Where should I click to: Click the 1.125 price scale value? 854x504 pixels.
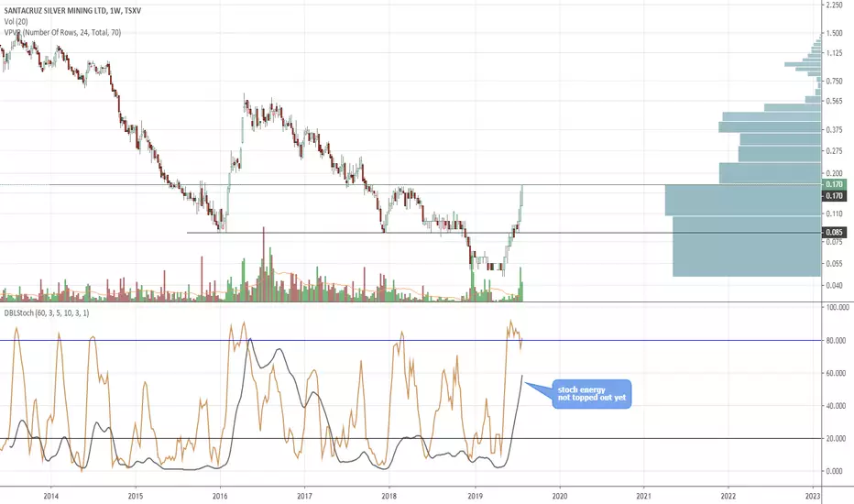(835, 53)
